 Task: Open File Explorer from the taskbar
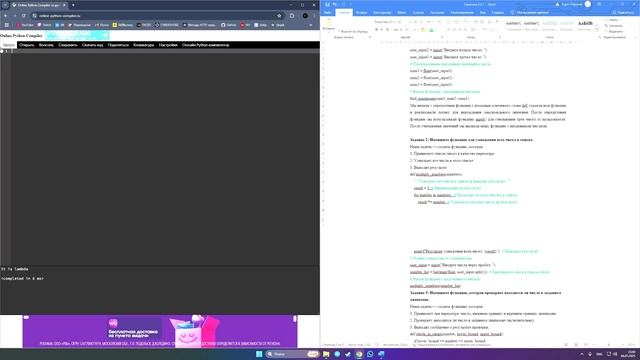pyautogui.click(x=326, y=354)
